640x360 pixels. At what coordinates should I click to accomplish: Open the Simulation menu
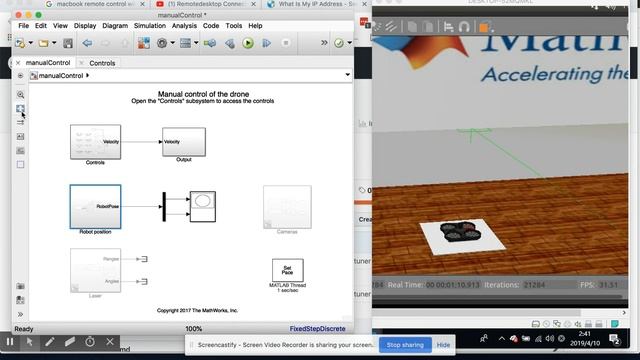[x=150, y=26]
